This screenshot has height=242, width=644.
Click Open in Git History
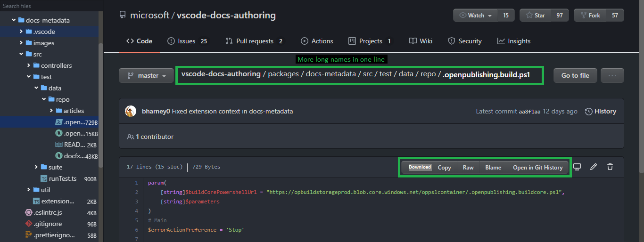(538, 167)
